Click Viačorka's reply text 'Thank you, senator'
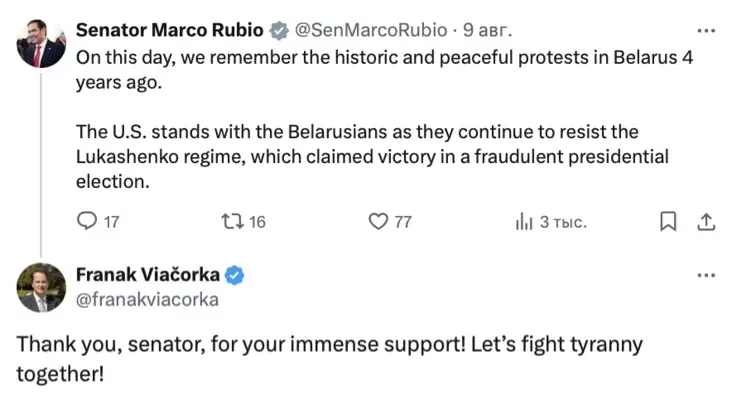Viewport: 732px width, 394px height. click(111, 345)
